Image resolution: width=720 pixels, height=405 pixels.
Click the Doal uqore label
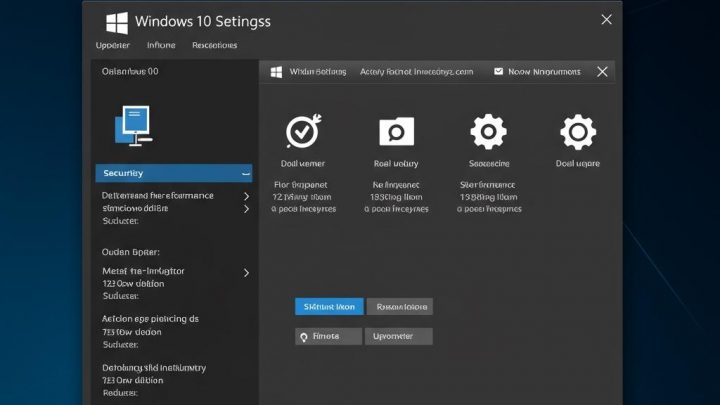pyautogui.click(x=578, y=163)
